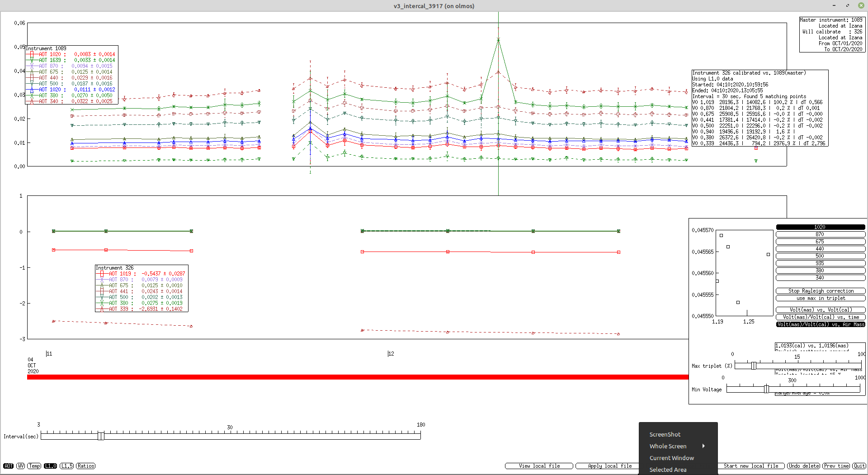
Task: Select the 675 wavelength channel button
Action: click(x=820, y=242)
